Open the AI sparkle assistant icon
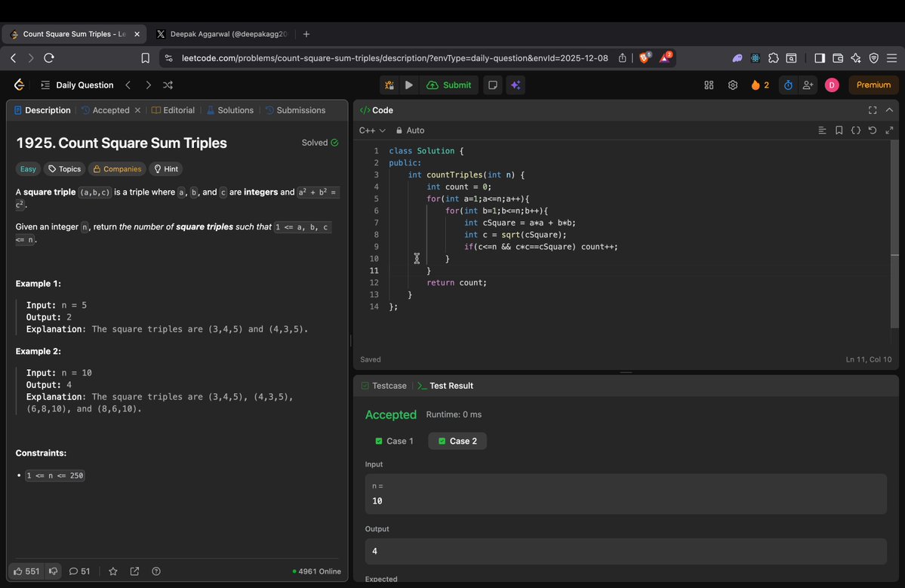The height and width of the screenshot is (588, 905). (x=516, y=85)
